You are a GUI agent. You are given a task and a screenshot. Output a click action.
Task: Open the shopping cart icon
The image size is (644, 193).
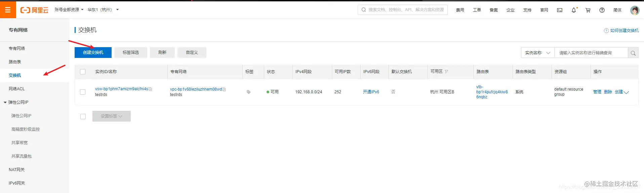588,10
